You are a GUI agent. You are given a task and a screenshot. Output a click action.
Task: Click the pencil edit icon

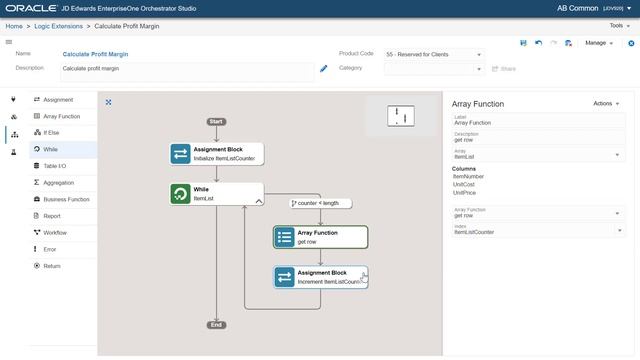pyautogui.click(x=323, y=69)
